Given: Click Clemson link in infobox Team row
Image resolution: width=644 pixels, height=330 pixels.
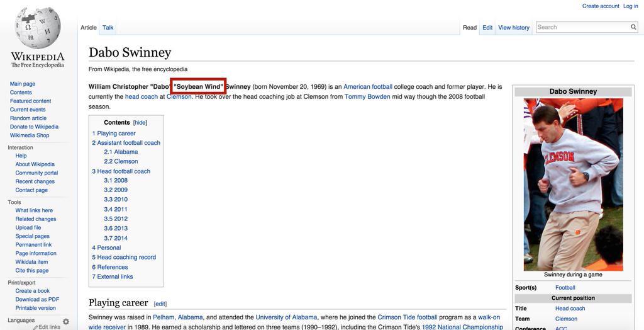Looking at the screenshot, I should tap(567, 319).
